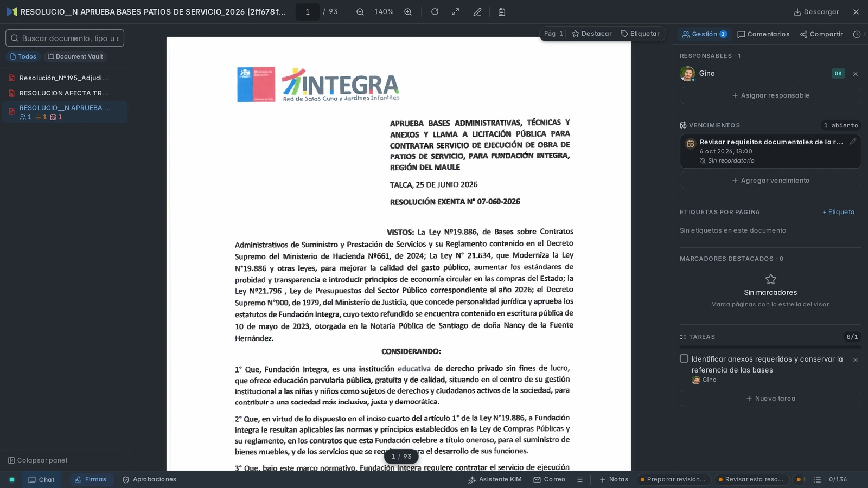
Task: Expand viewer to fullscreen
Action: tap(456, 12)
